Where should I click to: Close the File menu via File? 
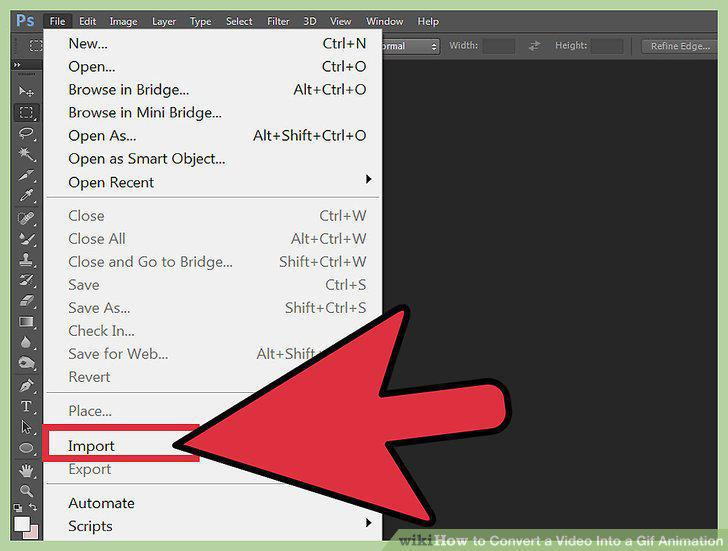pos(58,21)
